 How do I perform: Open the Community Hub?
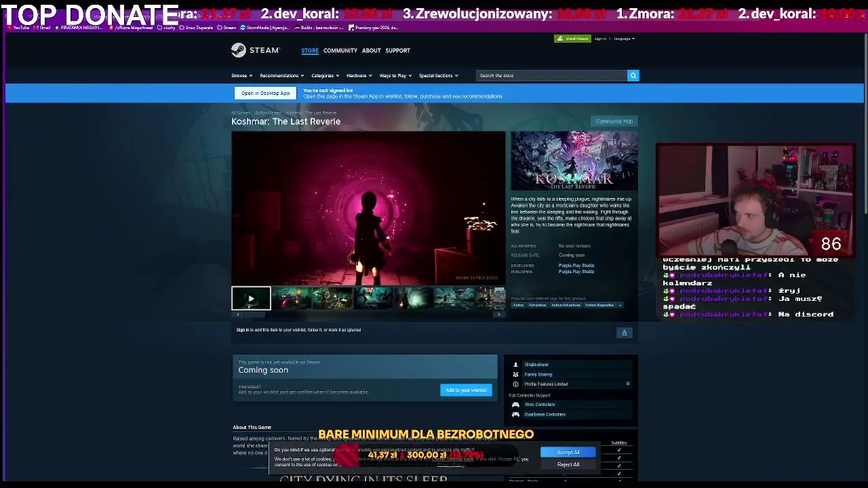click(x=614, y=121)
